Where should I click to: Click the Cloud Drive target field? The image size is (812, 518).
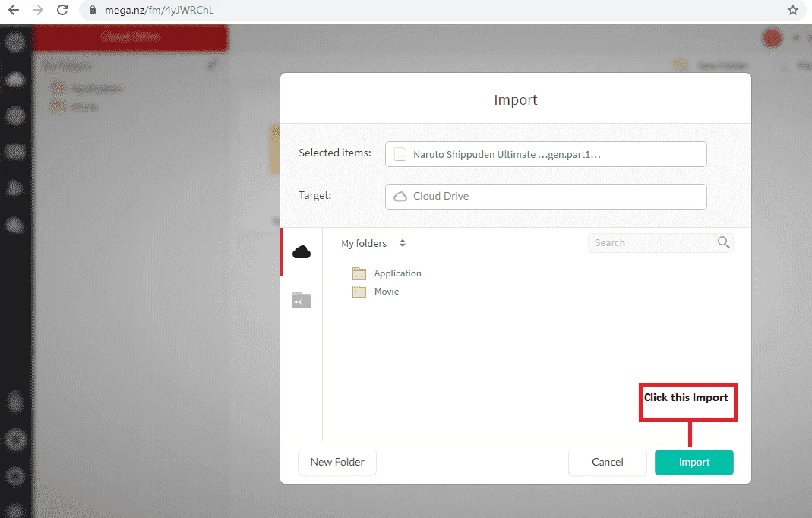tap(546, 196)
